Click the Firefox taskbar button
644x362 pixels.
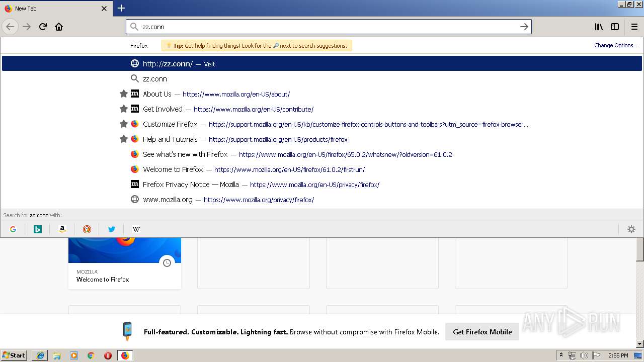(125, 355)
